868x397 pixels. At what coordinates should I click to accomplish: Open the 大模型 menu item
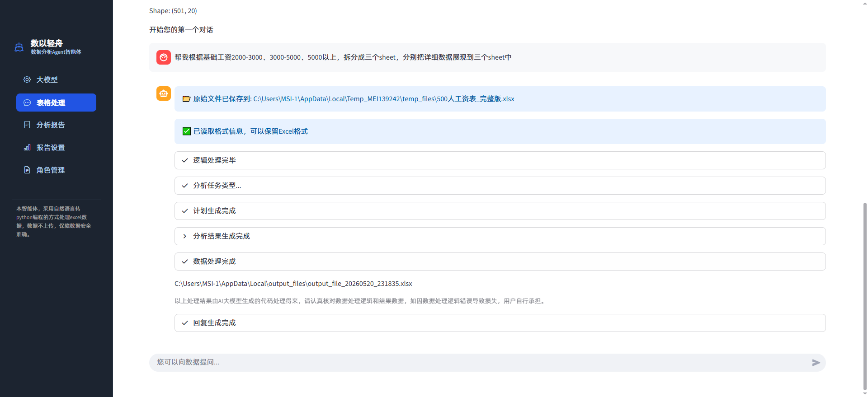pyautogui.click(x=56, y=79)
